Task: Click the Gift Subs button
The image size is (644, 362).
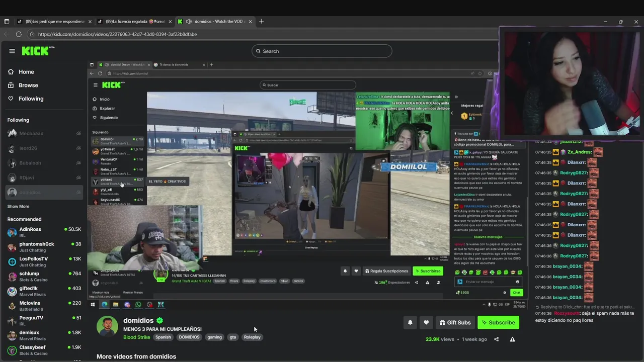Action: point(455,323)
